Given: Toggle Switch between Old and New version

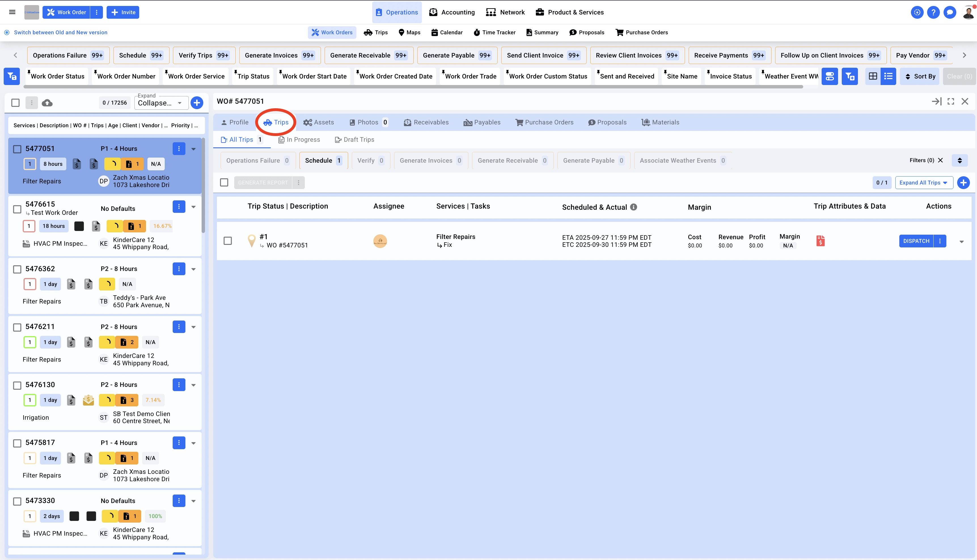Looking at the screenshot, I should pyautogui.click(x=7, y=32).
